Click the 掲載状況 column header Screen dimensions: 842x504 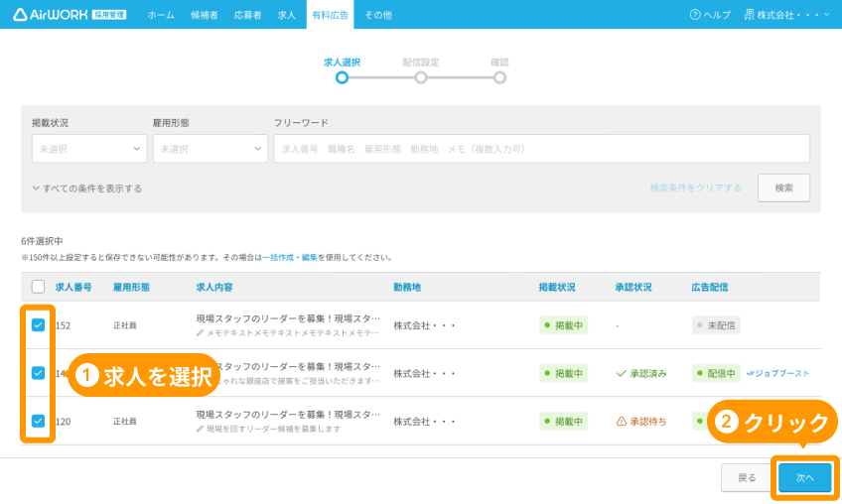[x=557, y=287]
